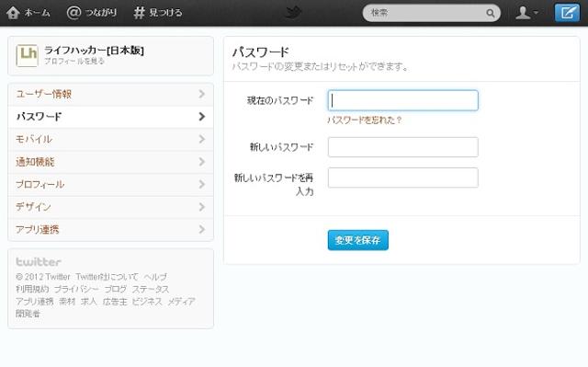
Task: Open 求人 footer link
Action: pos(89,302)
